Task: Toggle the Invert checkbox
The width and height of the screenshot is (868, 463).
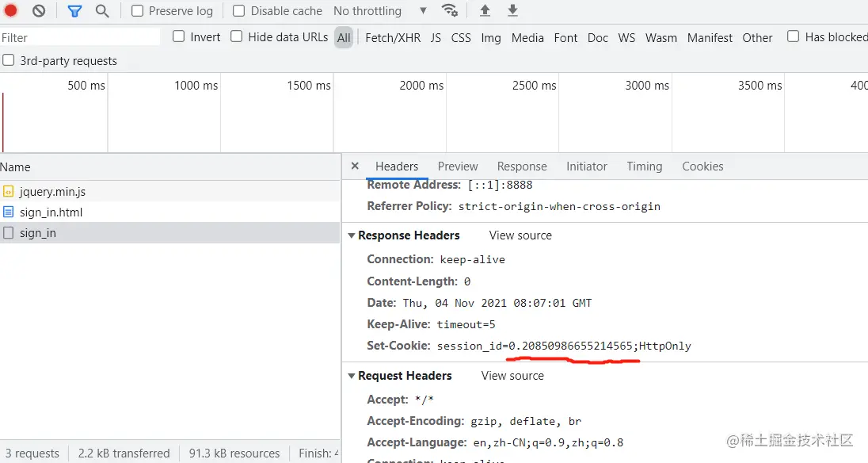Action: pos(178,36)
